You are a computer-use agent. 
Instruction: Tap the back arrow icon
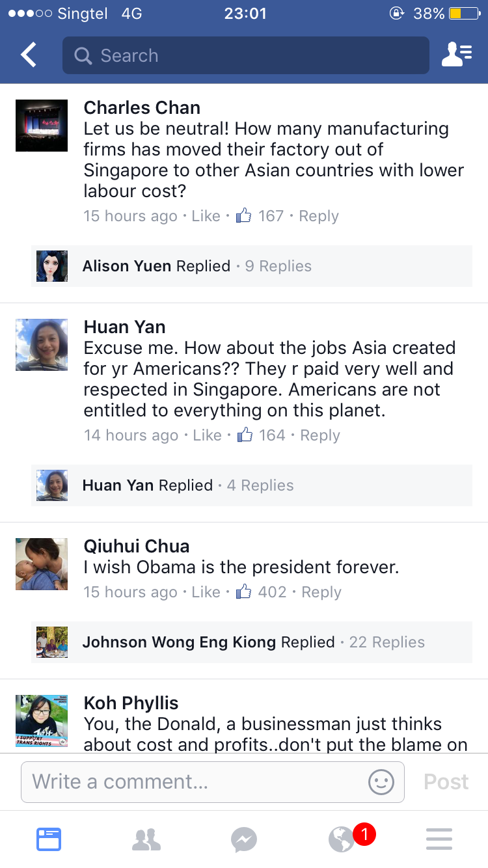(29, 55)
